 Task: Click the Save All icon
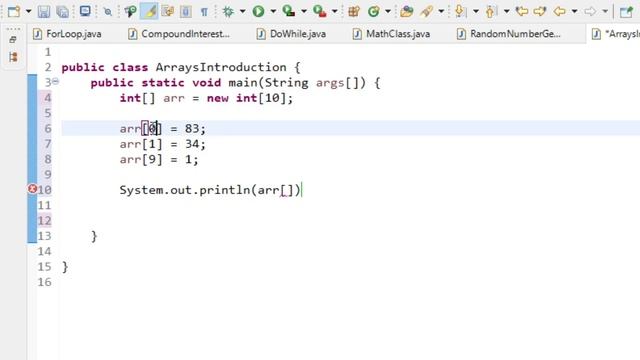pyautogui.click(x=62, y=11)
